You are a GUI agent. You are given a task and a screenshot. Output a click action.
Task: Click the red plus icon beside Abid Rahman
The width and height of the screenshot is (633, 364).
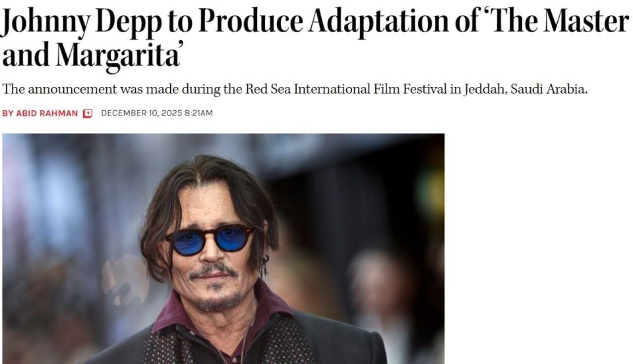[88, 113]
